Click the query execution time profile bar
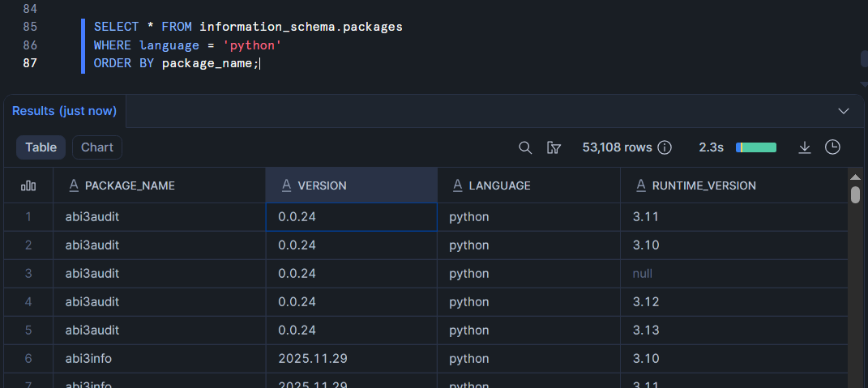 (x=756, y=147)
